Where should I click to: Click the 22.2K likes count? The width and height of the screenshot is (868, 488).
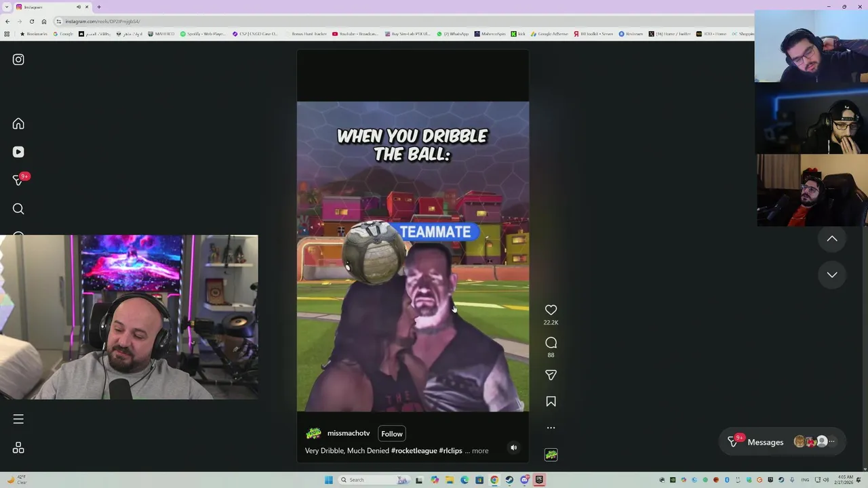[x=551, y=323]
